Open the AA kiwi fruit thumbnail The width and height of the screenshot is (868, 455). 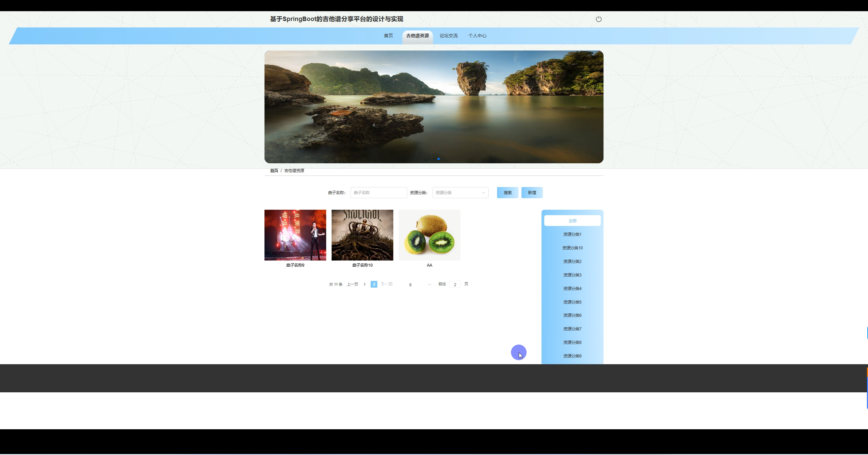429,235
